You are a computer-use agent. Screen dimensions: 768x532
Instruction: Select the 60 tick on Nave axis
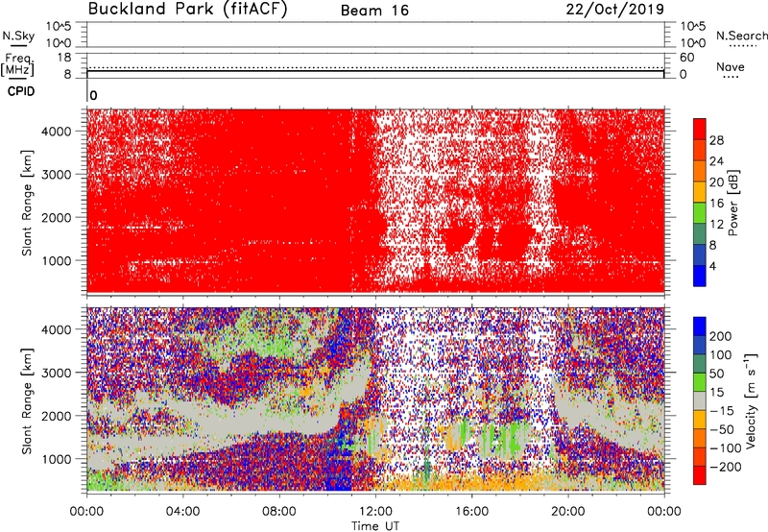(x=686, y=58)
